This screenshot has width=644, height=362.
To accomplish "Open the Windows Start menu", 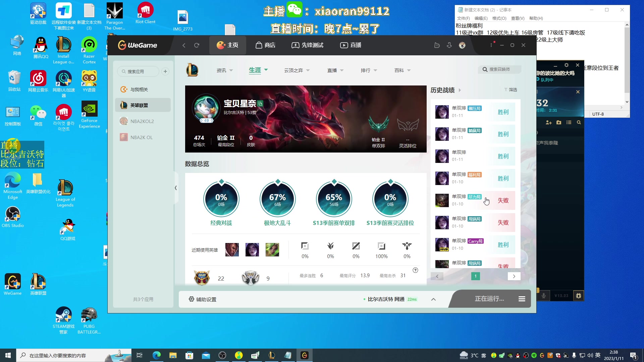I will 8,355.
